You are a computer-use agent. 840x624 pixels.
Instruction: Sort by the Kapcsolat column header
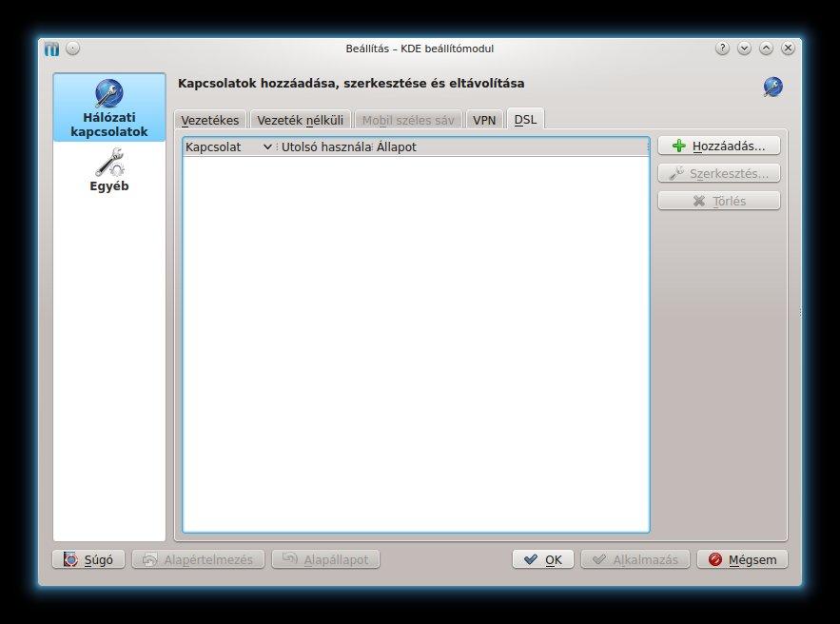(229, 146)
